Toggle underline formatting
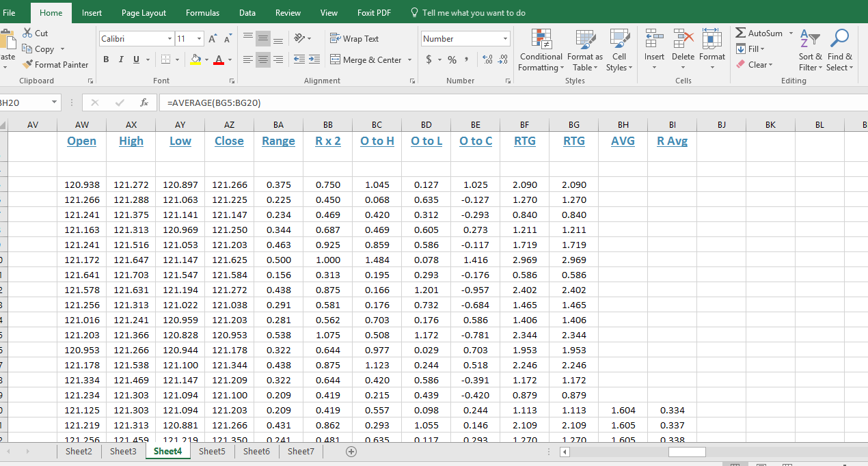This screenshot has height=466, width=868. 136,60
